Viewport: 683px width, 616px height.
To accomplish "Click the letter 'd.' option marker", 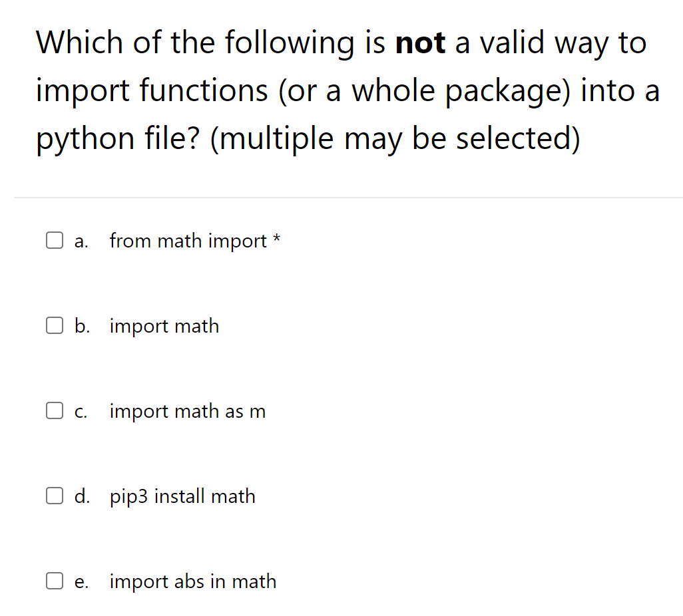I will [83, 496].
